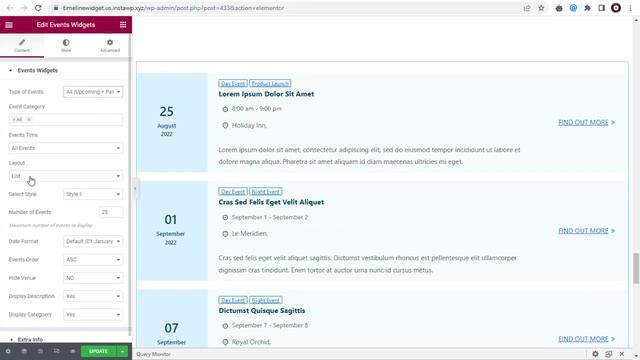Click the 8:00 am - 9:00 pm time
Image resolution: width=640 pixels, height=360 pixels.
click(x=257, y=109)
